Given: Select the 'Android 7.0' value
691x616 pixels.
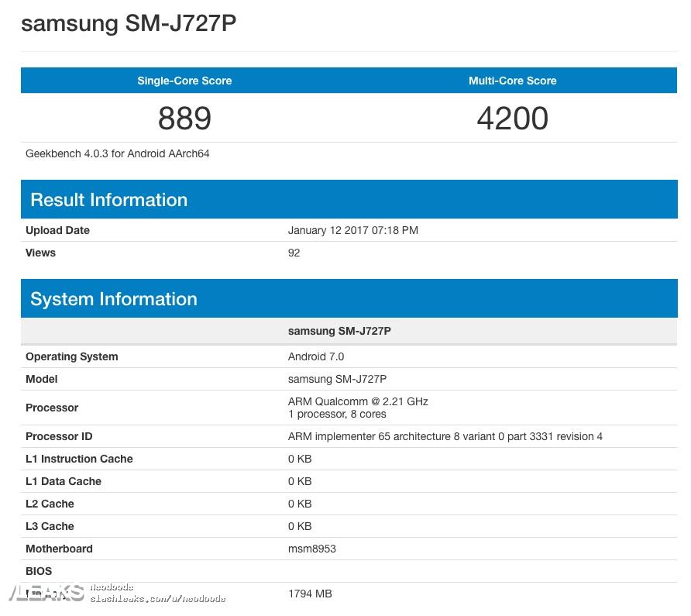Looking at the screenshot, I should click(x=316, y=356).
